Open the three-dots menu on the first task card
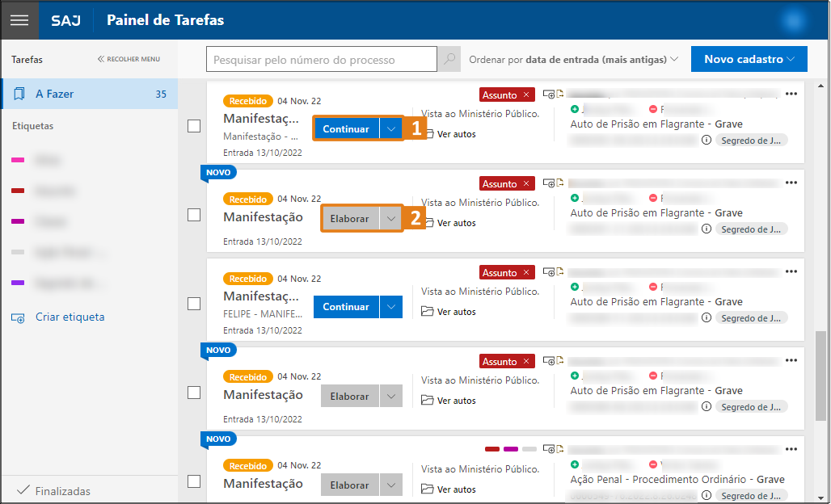 (x=791, y=94)
